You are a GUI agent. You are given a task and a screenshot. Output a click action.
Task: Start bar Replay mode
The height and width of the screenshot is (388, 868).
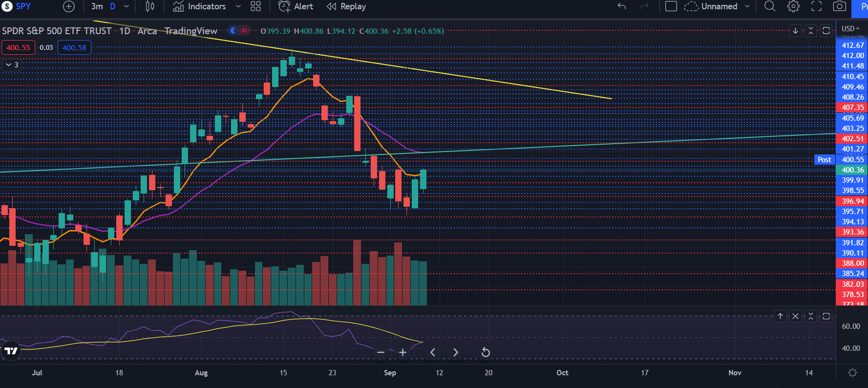click(346, 6)
